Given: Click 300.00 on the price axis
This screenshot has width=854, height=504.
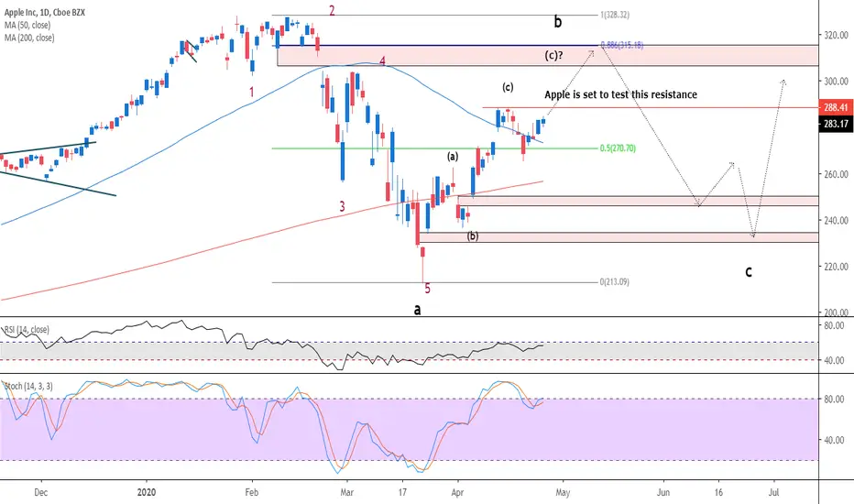Looking at the screenshot, I should click(836, 82).
